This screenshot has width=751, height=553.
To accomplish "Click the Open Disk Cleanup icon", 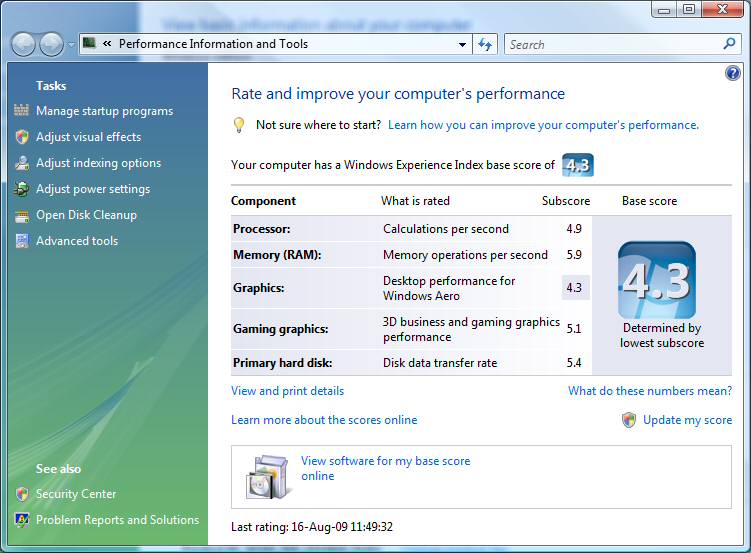I will [22, 216].
